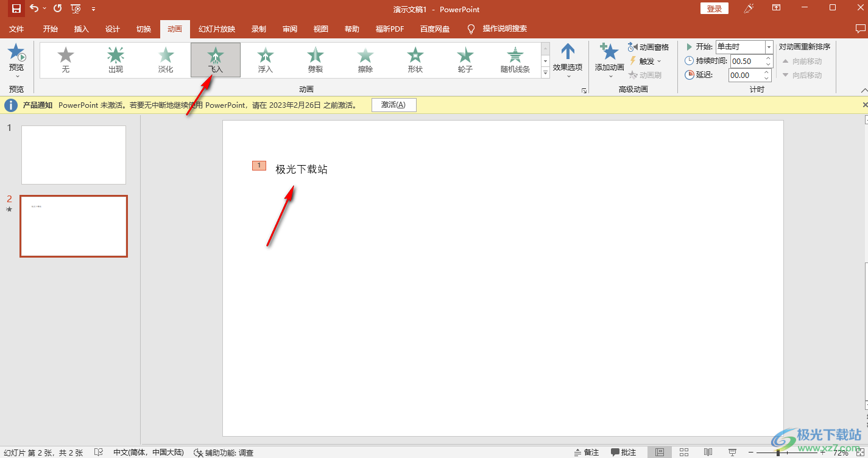Switch to Slide Sorter view
Image resolution: width=868 pixels, height=458 pixels.
(684, 453)
